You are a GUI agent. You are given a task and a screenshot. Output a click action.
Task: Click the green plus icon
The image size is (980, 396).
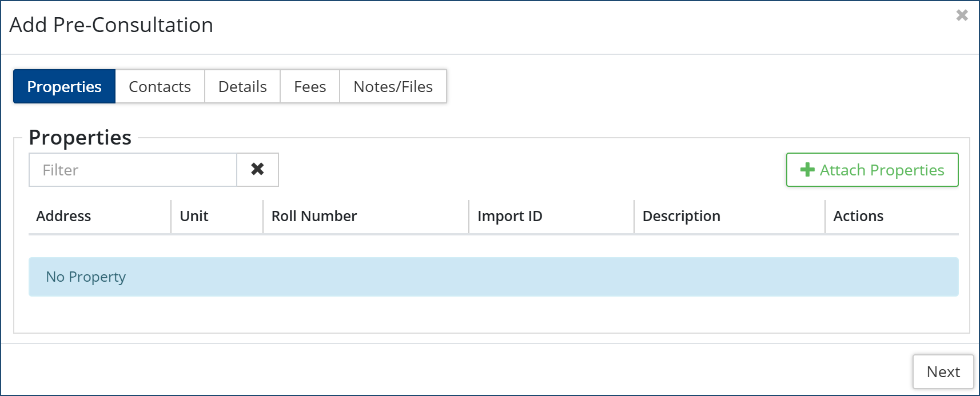pyautogui.click(x=807, y=170)
